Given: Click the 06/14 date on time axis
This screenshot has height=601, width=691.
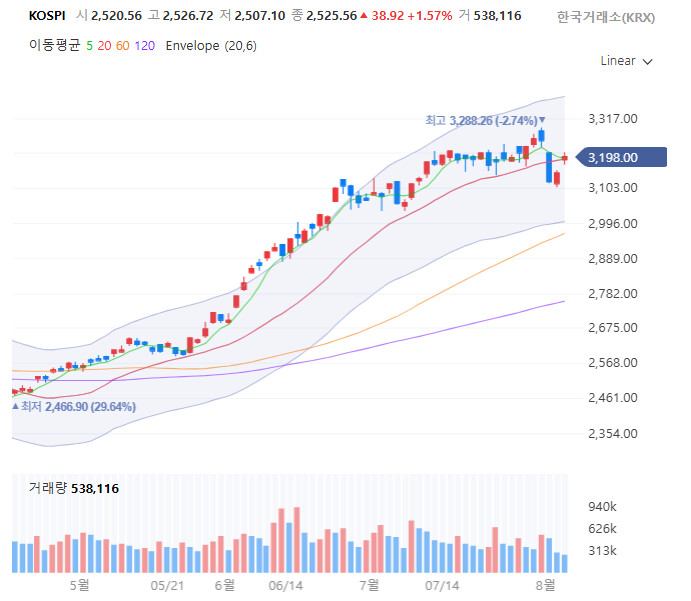Looking at the screenshot, I should 287,584.
